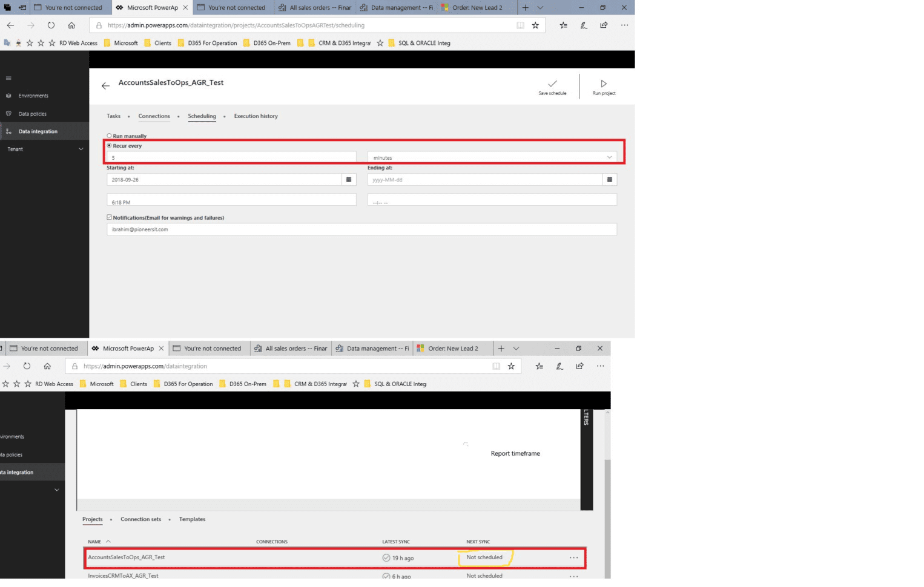Click the share icon in the lower browser window
Viewport: 924px width, 587px height.
[x=579, y=366]
